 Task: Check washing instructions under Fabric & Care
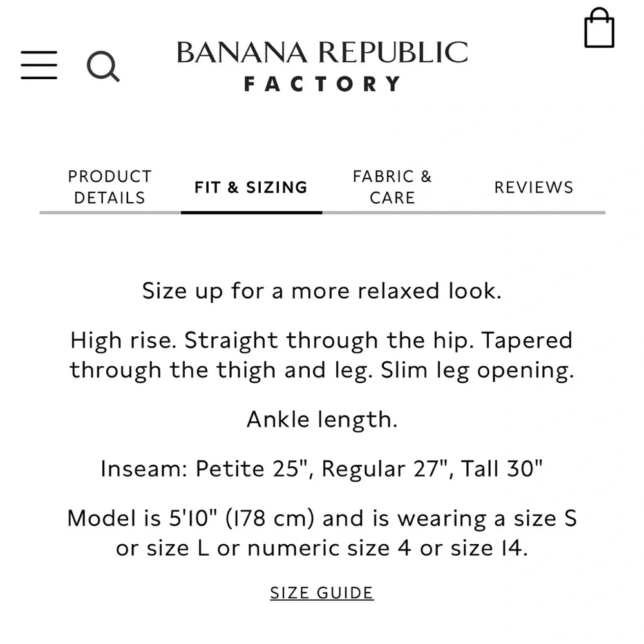coord(392,186)
